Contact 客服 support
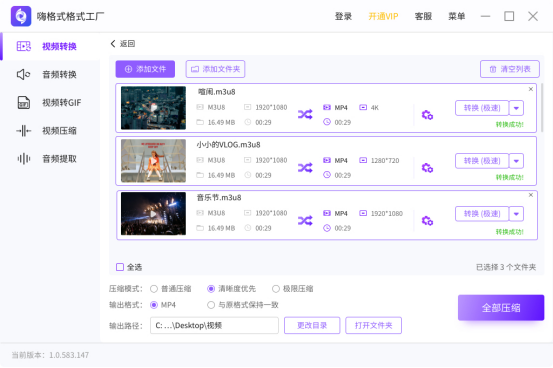553x368 pixels. pyautogui.click(x=423, y=16)
